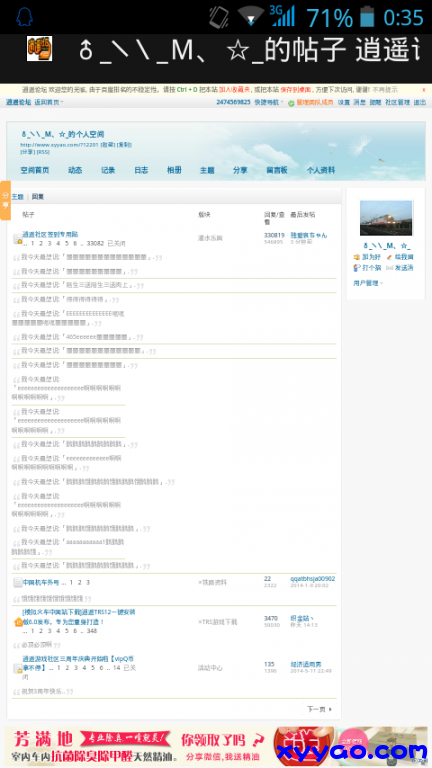Screen dimensions: 432x768
Task: Open the 逍遥游戏社区三周年庆典 thread
Action: (78, 663)
